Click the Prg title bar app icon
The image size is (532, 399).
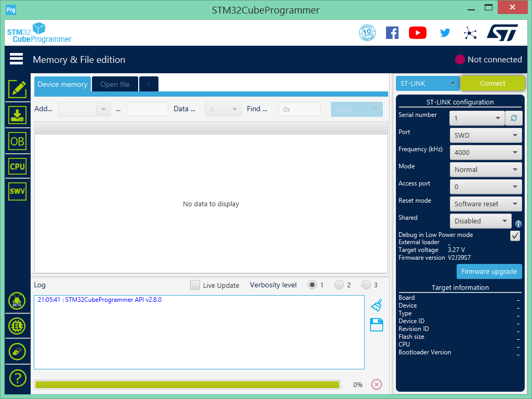click(11, 10)
